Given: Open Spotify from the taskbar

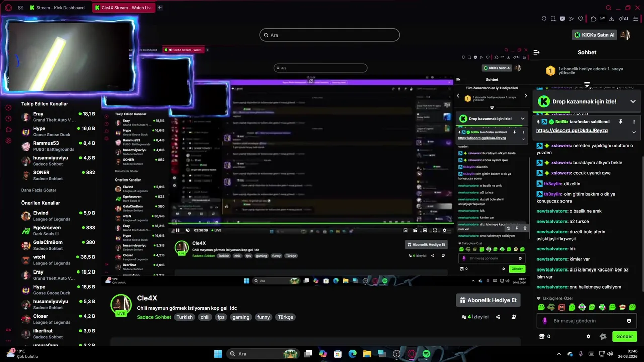Looking at the screenshot, I should pyautogui.click(x=426, y=354).
